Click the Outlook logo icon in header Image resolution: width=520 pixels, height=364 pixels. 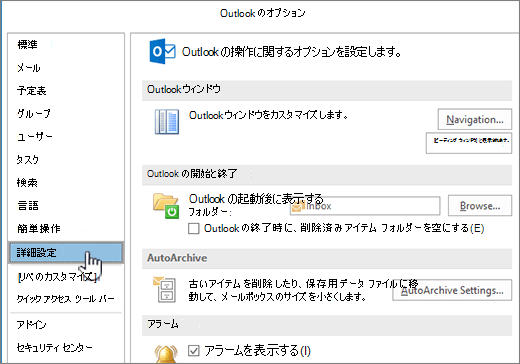[x=162, y=51]
